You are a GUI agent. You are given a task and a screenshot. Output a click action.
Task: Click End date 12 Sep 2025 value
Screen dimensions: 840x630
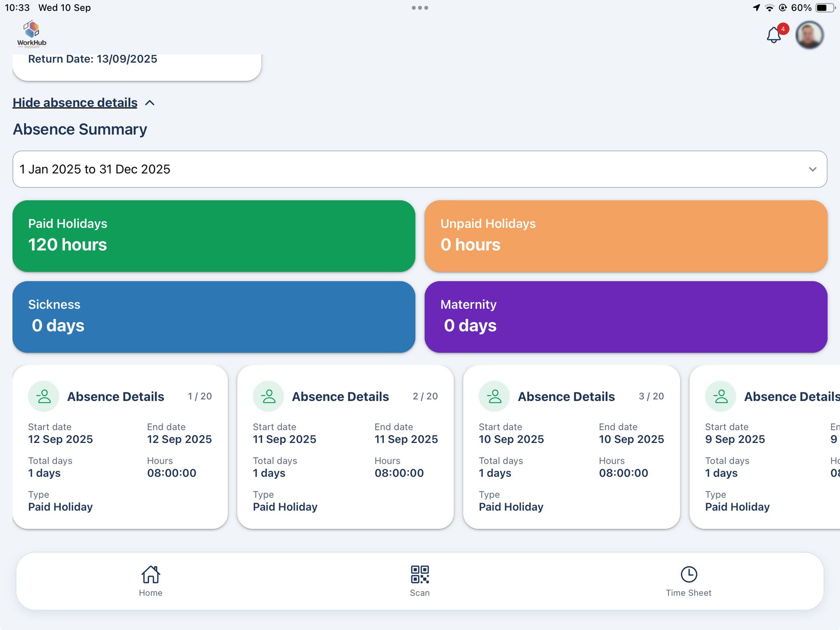pos(179,439)
